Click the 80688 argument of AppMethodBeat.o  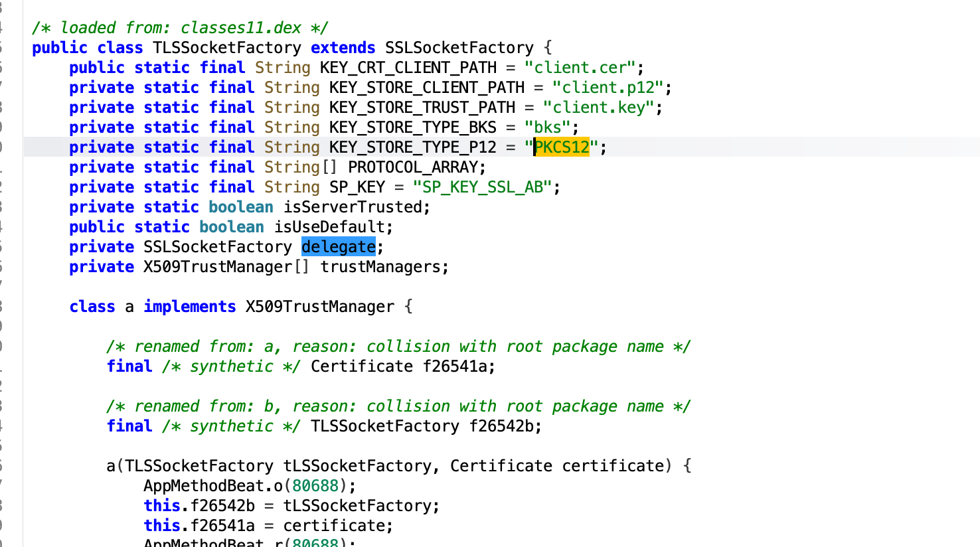click(x=315, y=486)
